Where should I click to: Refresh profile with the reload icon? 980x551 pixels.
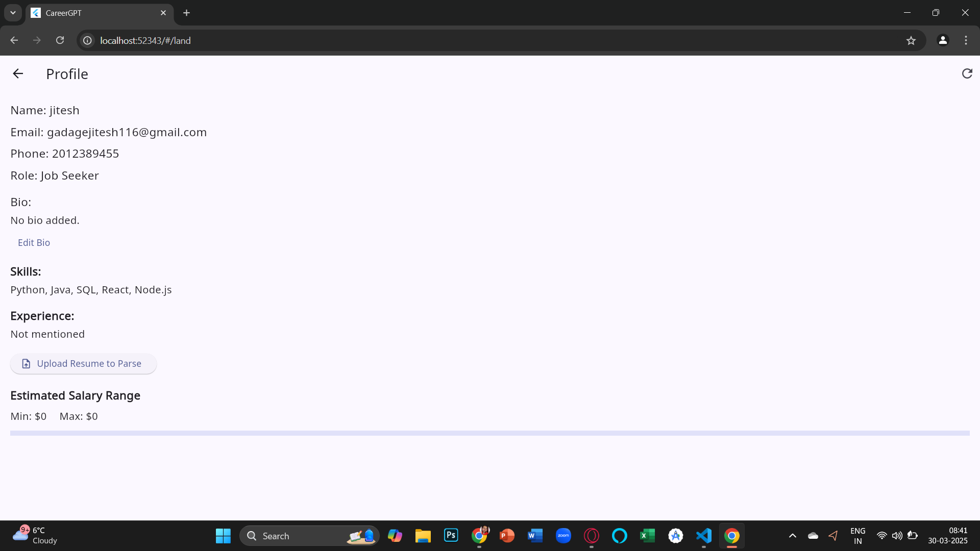click(x=967, y=74)
